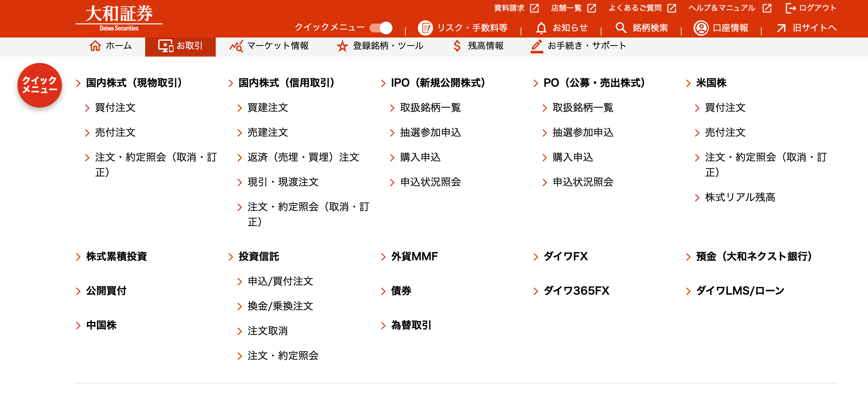This screenshot has height=395, width=868.
Task: Open the red クイックメニュー round button
Action: coord(40,85)
